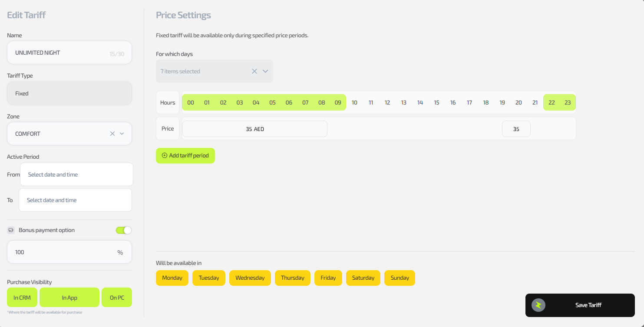Save the tariff

(580, 305)
